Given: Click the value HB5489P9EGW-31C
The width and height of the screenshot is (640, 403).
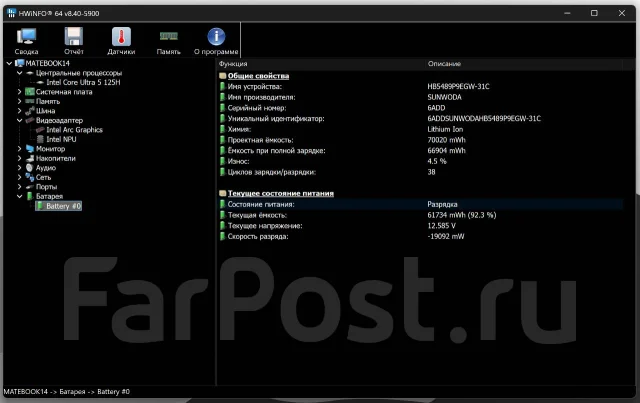Looking at the screenshot, I should pos(458,87).
